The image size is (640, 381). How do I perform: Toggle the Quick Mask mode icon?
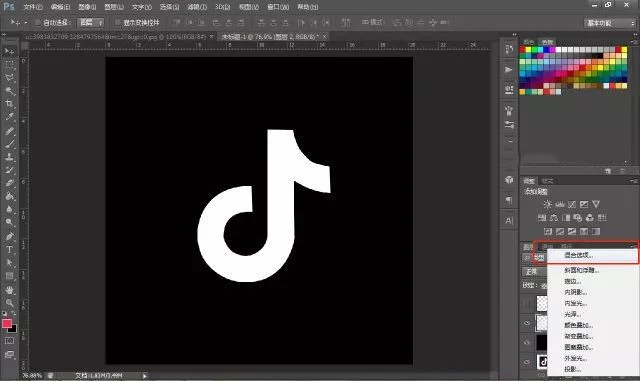tap(9, 341)
